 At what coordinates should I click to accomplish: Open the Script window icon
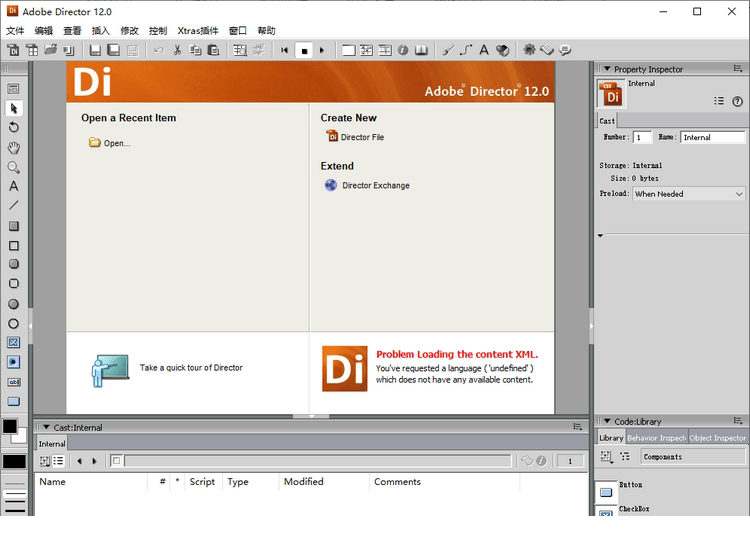tap(547, 50)
